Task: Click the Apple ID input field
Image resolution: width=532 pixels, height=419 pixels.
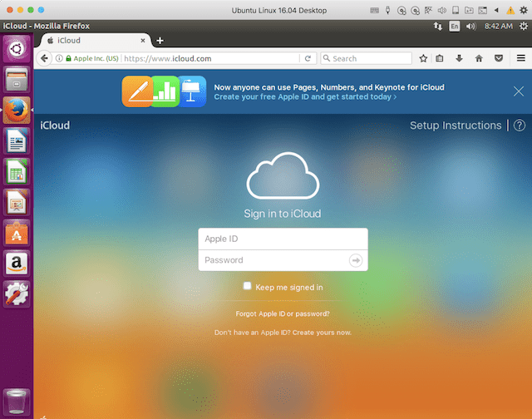Action: tap(283, 239)
